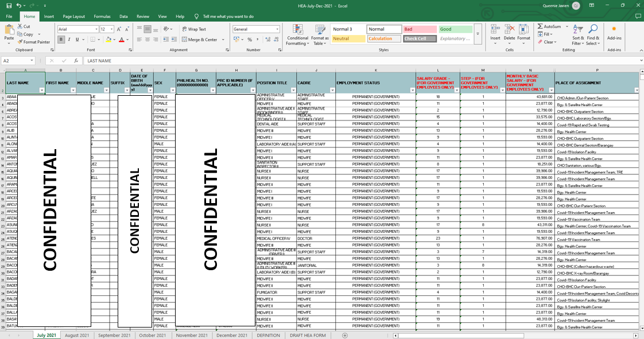The width and height of the screenshot is (644, 339).
Task: Apply the red Font Color swatch
Action: point(122,40)
